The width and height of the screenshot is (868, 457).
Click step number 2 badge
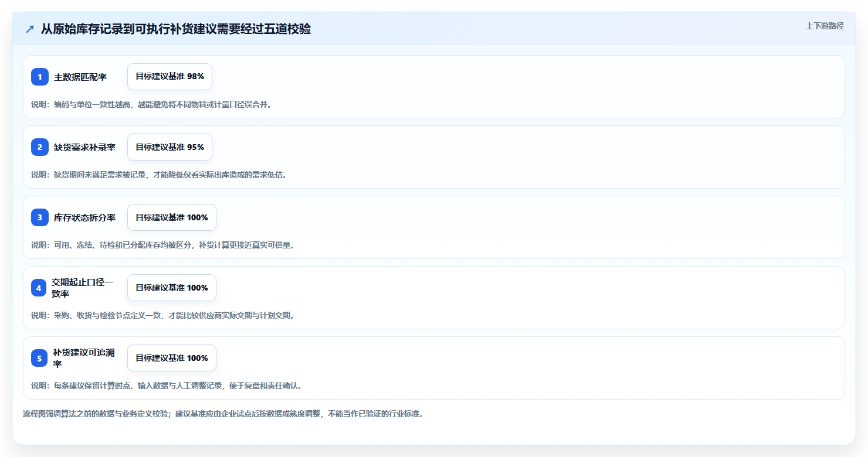40,147
